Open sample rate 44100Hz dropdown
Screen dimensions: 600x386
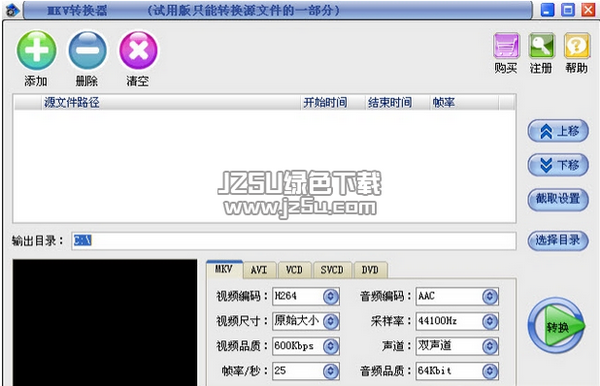[x=490, y=321]
